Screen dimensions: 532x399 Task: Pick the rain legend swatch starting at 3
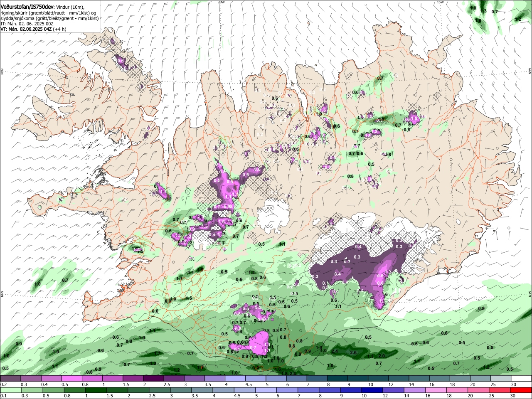tap(181, 390)
